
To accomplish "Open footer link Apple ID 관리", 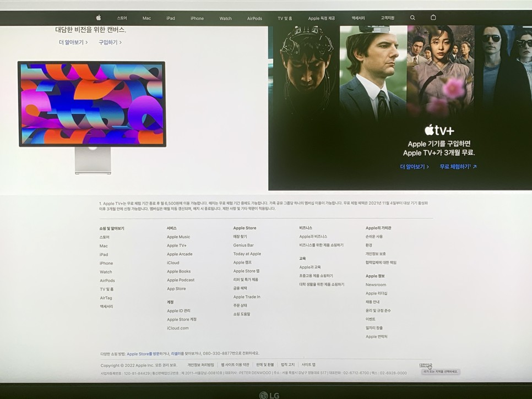I will click(x=178, y=311).
